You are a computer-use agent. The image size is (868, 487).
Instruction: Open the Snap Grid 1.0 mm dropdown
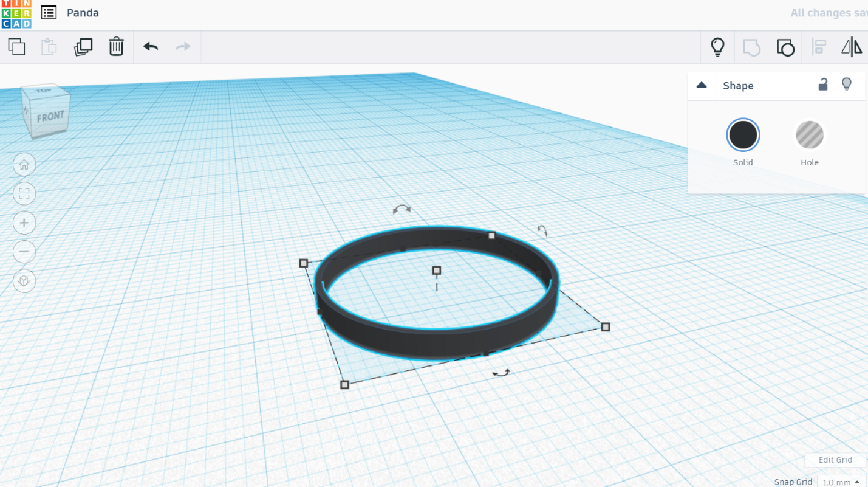841,482
